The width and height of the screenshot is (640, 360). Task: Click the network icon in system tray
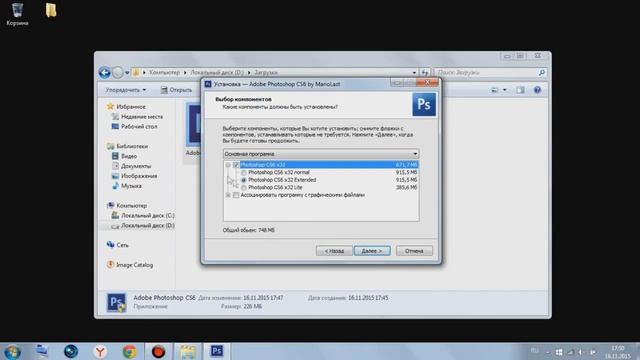point(571,352)
